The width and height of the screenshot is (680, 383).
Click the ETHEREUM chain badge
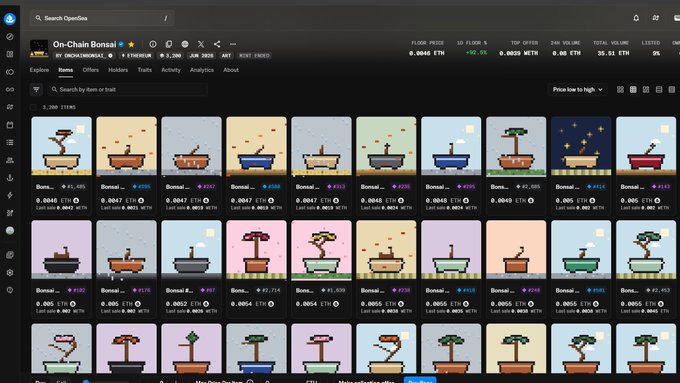(137, 56)
